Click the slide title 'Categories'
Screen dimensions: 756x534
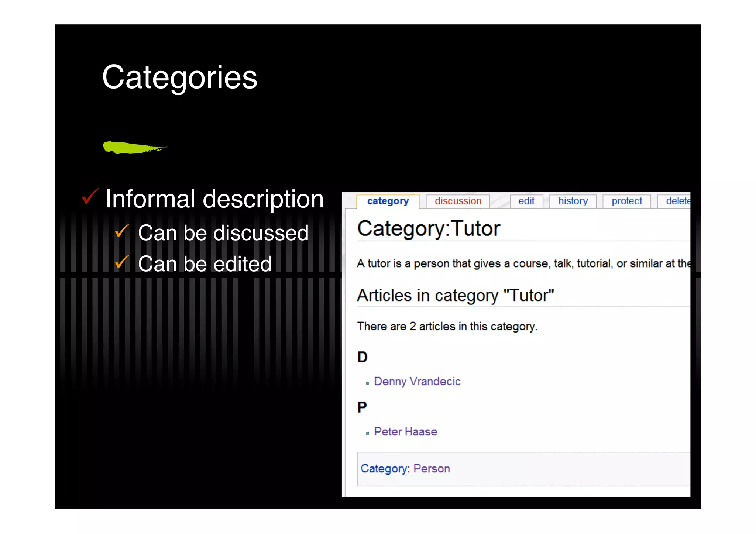click(180, 77)
